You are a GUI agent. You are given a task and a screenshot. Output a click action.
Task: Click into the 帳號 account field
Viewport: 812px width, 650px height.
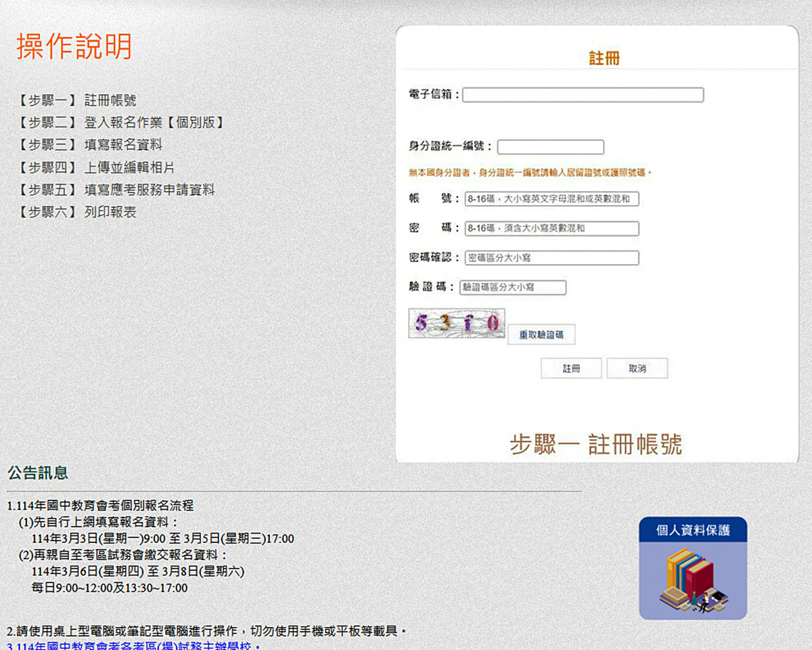[551, 199]
